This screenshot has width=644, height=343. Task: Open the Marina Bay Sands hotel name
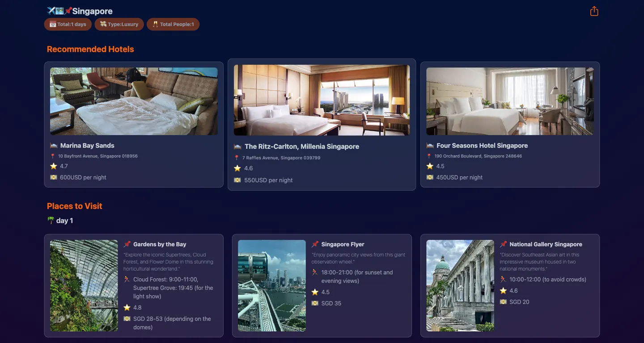click(87, 146)
